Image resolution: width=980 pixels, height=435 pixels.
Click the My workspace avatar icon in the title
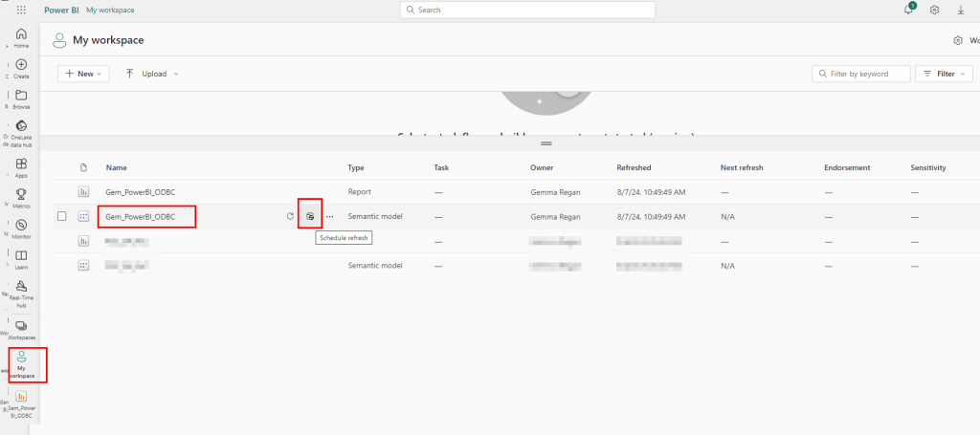click(x=59, y=40)
